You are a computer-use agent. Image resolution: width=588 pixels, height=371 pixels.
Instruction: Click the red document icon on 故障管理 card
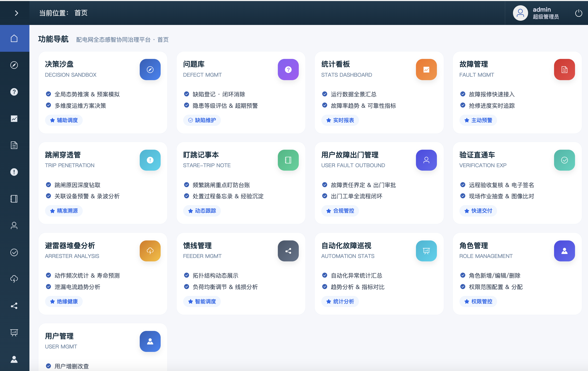tap(564, 70)
